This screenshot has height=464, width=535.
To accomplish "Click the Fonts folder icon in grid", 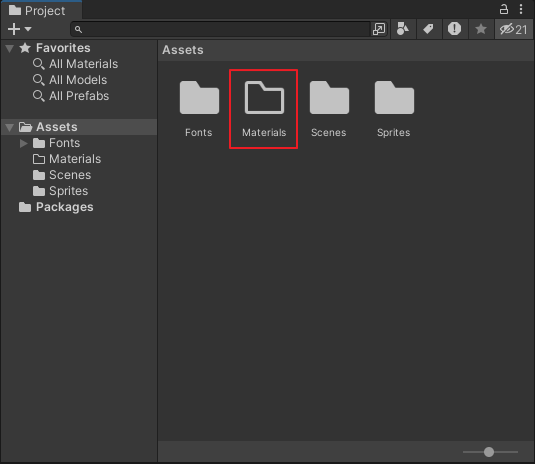I will tap(199, 98).
